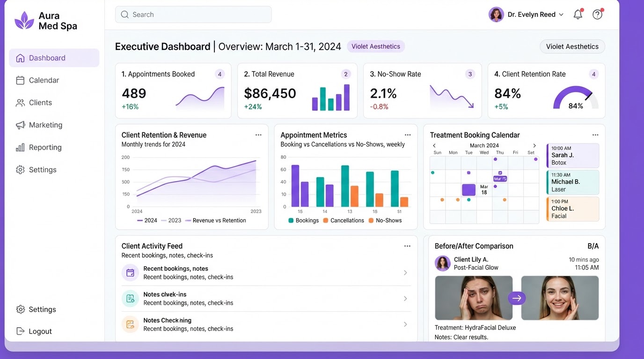The height and width of the screenshot is (359, 644).
Task: Click the purple arrow between before/after photos
Action: pos(517,298)
